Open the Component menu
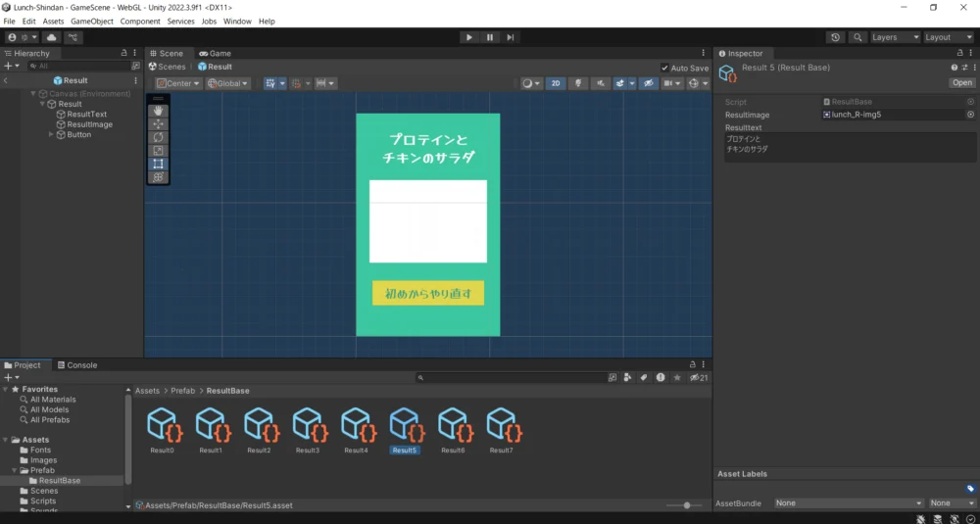This screenshot has height=524, width=980. point(140,22)
